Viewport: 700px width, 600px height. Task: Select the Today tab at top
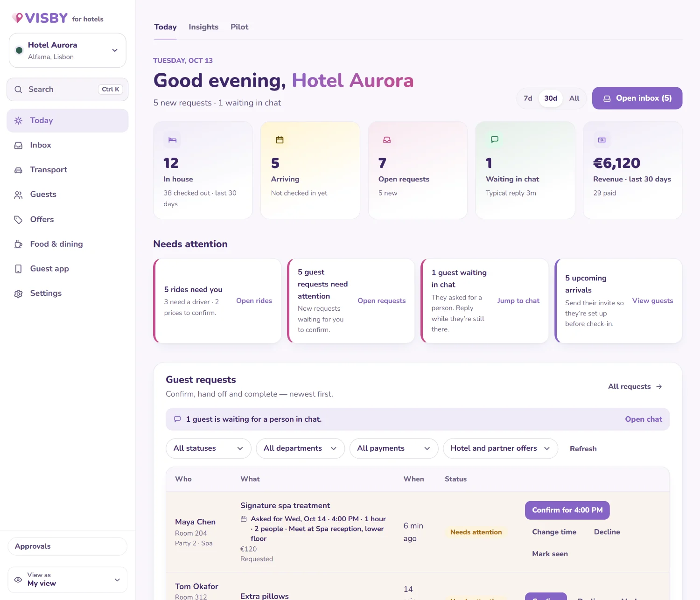point(166,27)
